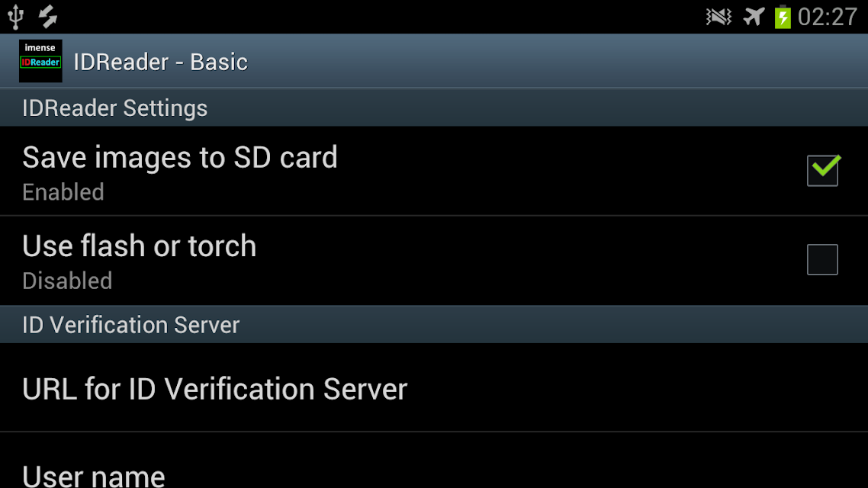Tap the IDReader Settings section header
This screenshot has width=868, height=488.
(434, 108)
